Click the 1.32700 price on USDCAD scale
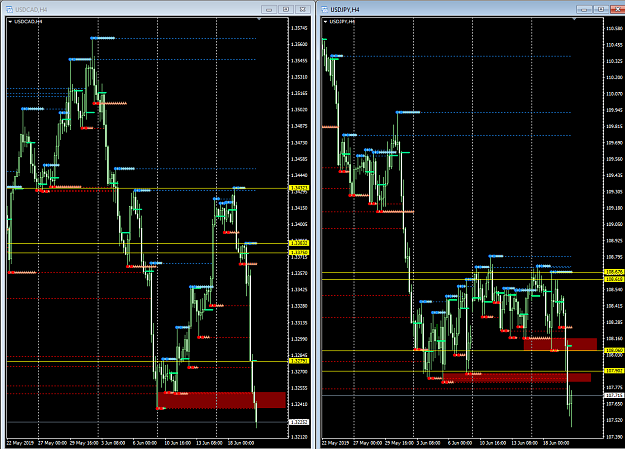This screenshot has width=625, height=449. [299, 372]
